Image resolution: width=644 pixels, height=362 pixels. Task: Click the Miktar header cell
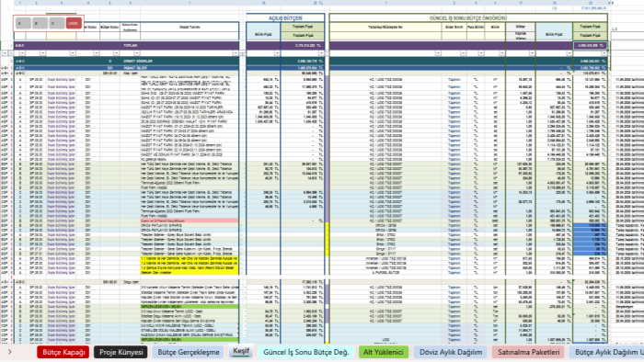[x=521, y=27]
